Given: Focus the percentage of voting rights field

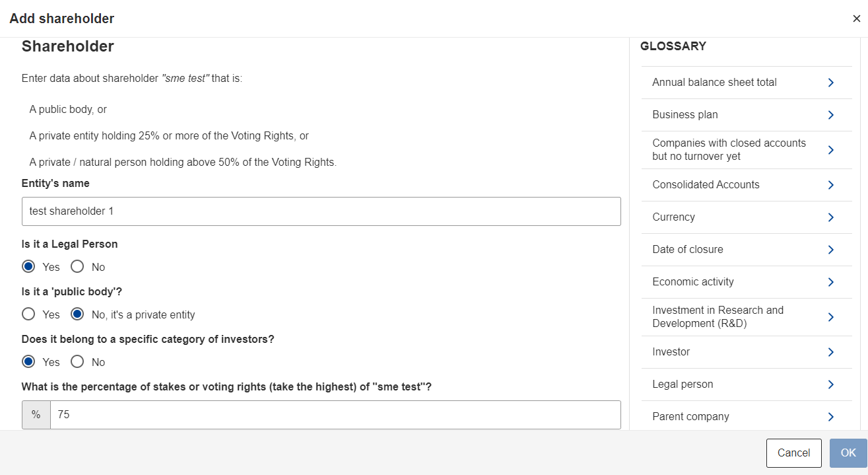Looking at the screenshot, I should (x=335, y=415).
